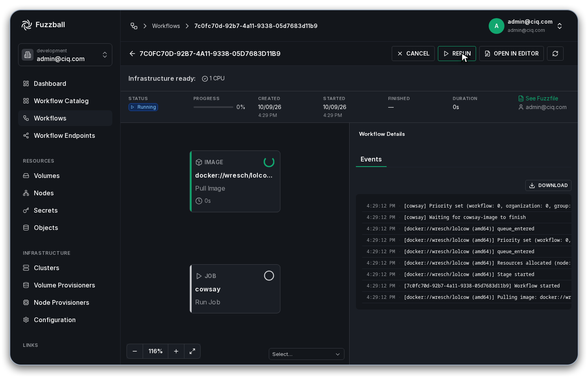Open Secrets page
Image resolution: width=588 pixels, height=378 pixels.
[65, 210]
